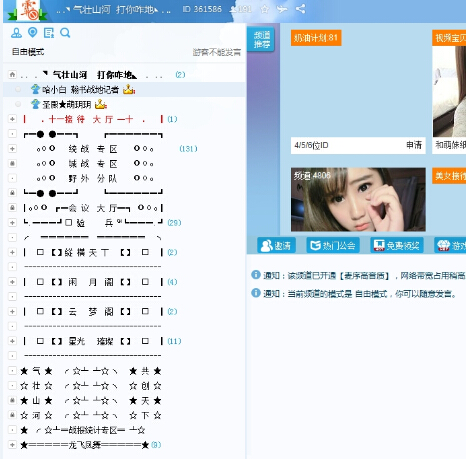Open the 频道推荐 tab

[x=261, y=40]
